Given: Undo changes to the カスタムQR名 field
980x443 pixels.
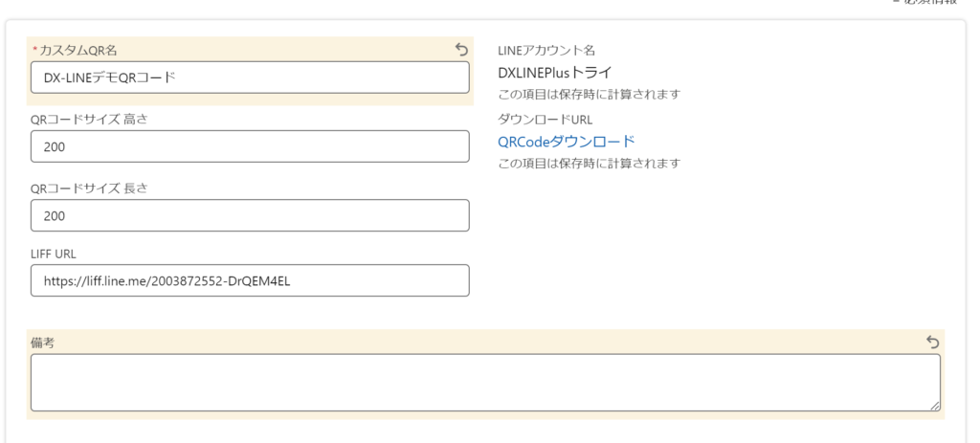Looking at the screenshot, I should 461,49.
